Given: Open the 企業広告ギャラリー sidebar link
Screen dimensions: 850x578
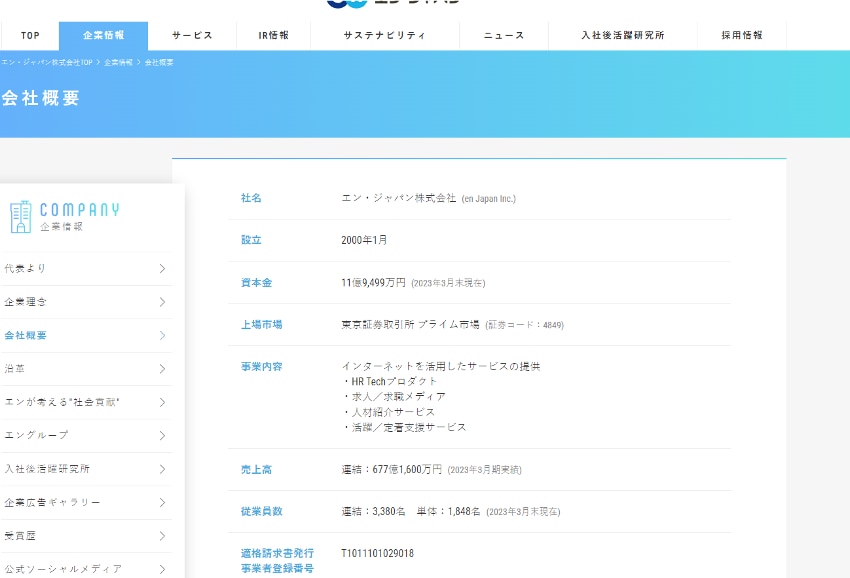Looking at the screenshot, I should pyautogui.click(x=86, y=503).
